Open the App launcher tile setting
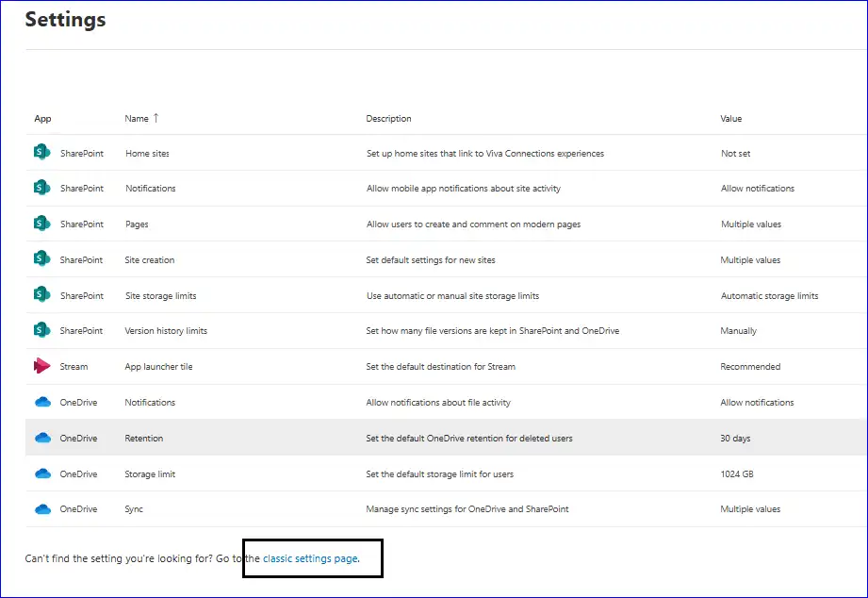 pos(158,367)
